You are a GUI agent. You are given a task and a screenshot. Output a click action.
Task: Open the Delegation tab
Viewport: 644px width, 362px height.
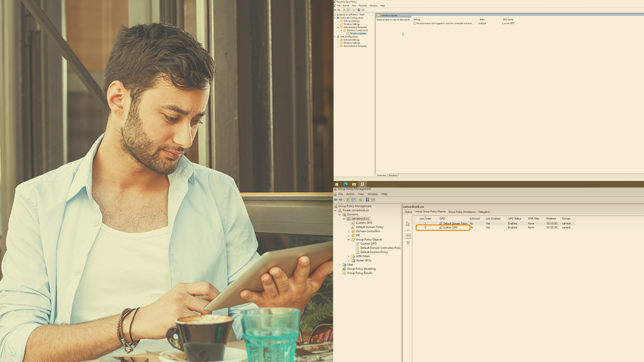pyautogui.click(x=484, y=212)
